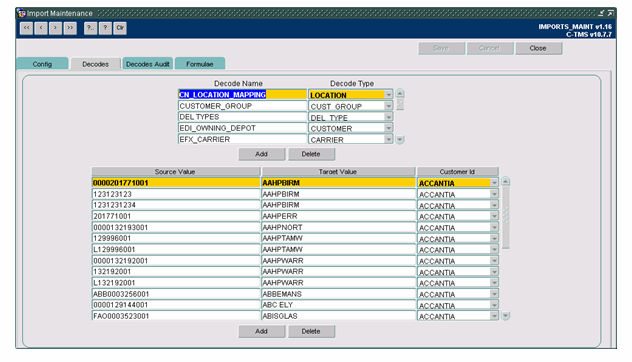Open Decode Type dropdown for CN_LOCATION_MAPPING
The width and height of the screenshot is (632, 362).
[389, 95]
